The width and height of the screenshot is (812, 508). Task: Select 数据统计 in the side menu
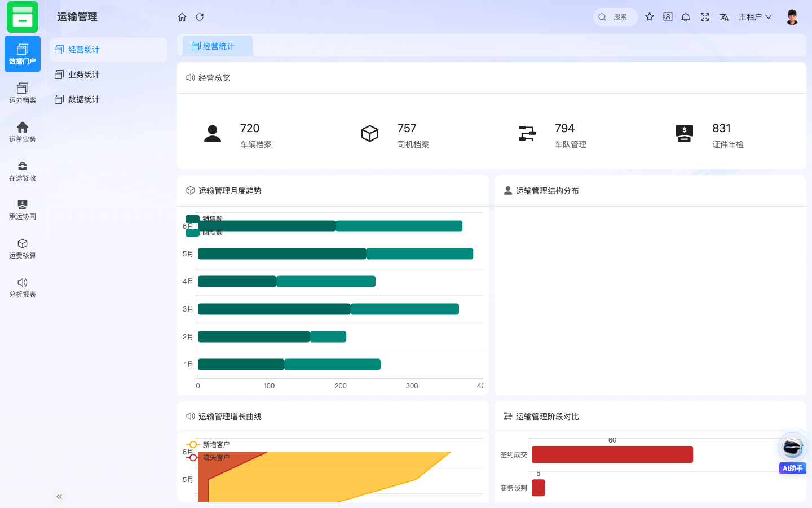tap(108, 99)
